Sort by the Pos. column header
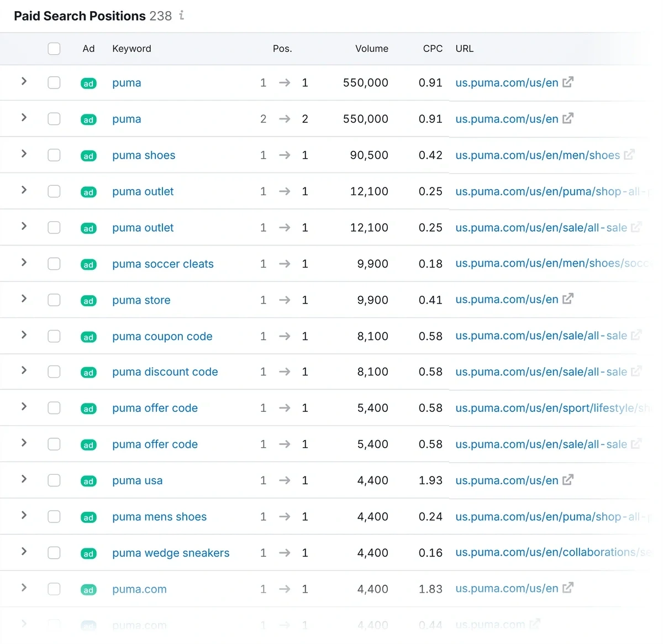Viewport: 663px width, 644px height. [x=282, y=49]
